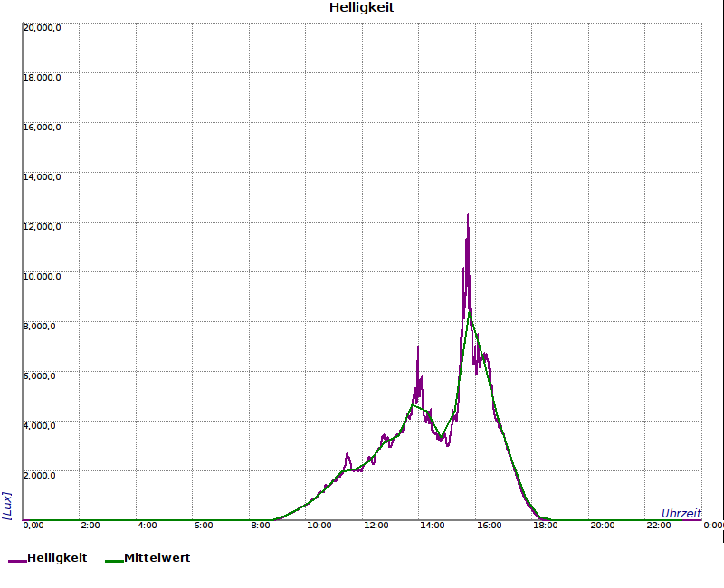Click the 10:00 time axis label
The width and height of the screenshot is (724, 588).
click(319, 526)
